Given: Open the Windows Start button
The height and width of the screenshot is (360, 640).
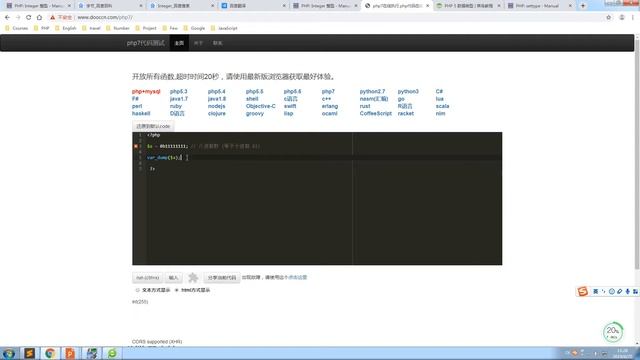Looking at the screenshot, I should tap(9, 353).
